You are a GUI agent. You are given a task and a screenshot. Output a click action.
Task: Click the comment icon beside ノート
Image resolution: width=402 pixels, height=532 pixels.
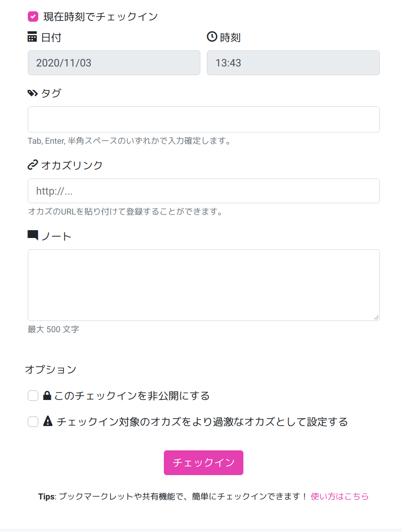tap(33, 235)
